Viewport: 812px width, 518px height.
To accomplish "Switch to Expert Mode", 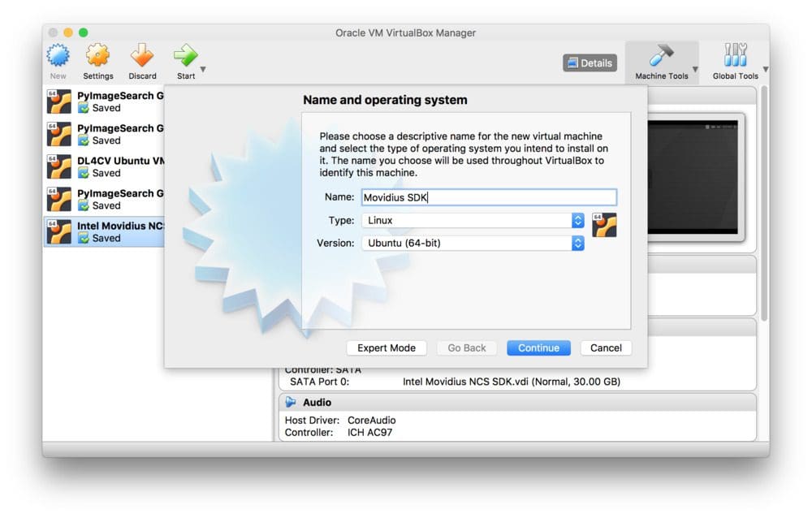I will 387,347.
